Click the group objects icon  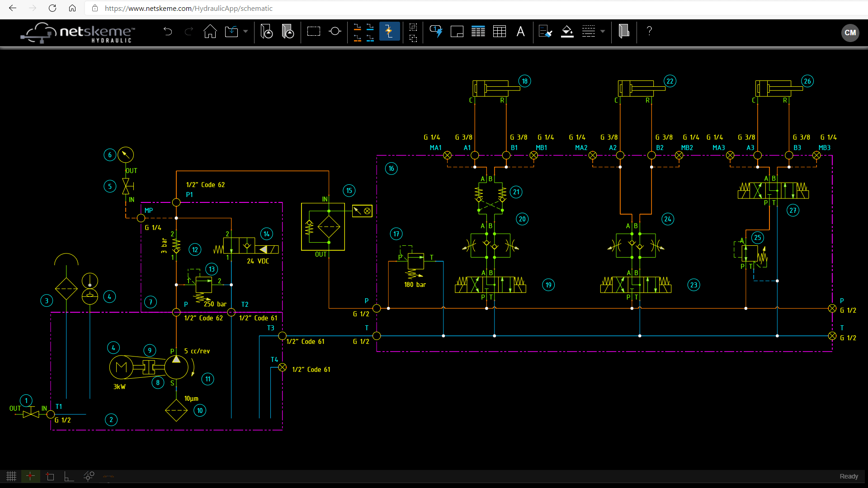[x=413, y=27]
